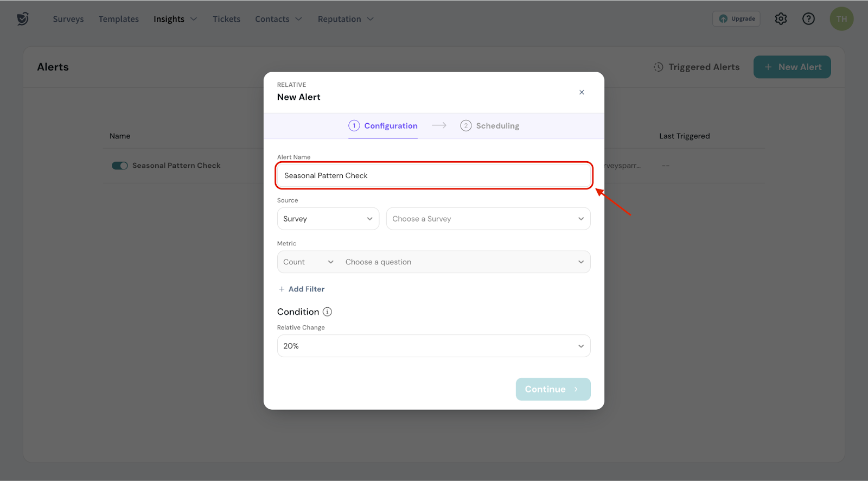Open the Relative Change 20% dropdown

[x=433, y=346]
